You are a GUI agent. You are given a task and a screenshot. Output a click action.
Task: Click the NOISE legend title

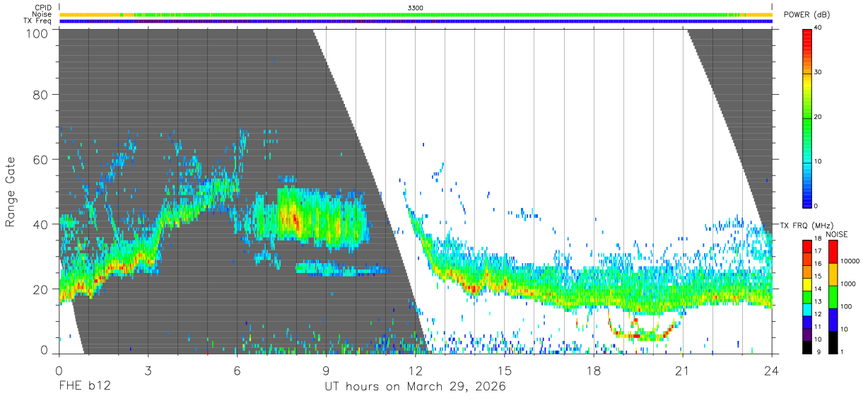pos(835,234)
